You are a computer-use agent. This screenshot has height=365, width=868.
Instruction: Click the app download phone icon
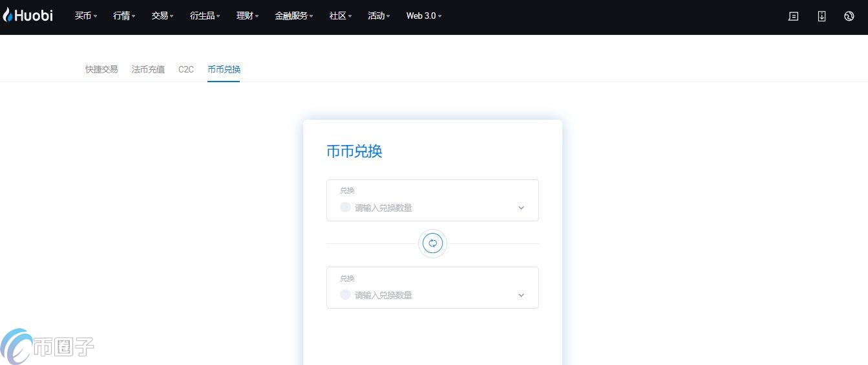[821, 16]
